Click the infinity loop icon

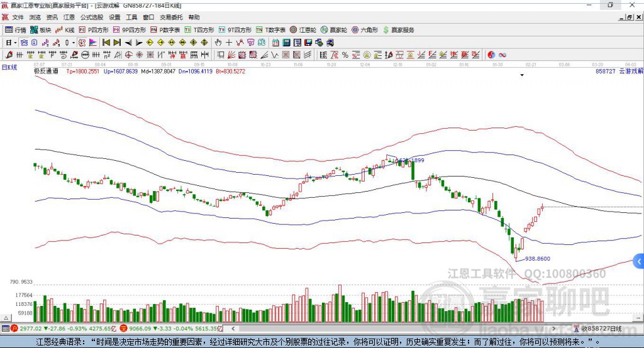tap(502, 55)
